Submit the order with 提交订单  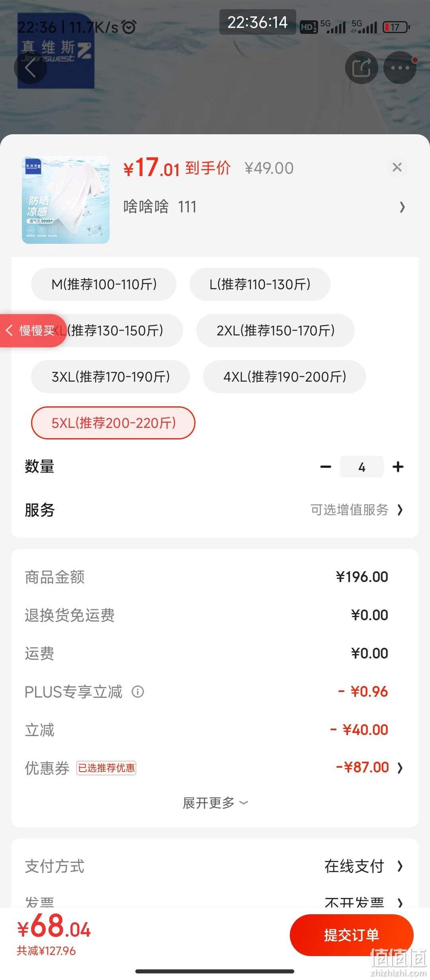click(x=352, y=935)
